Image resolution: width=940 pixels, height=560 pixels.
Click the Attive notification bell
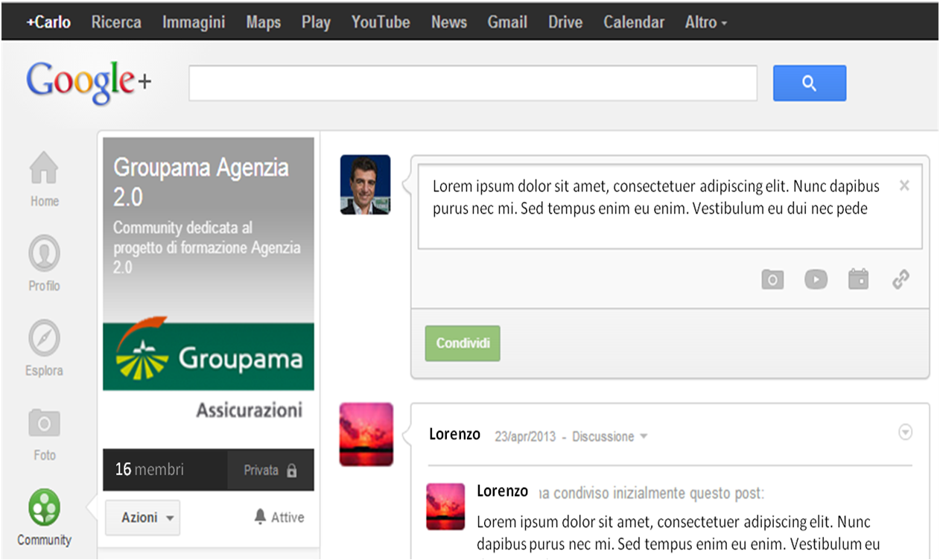(260, 517)
